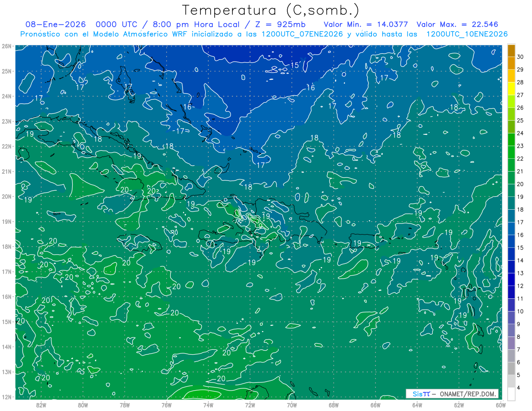532x411 pixels.
Task: Click the title 'Temperatura (C,somb.)'
Action: 271,10
